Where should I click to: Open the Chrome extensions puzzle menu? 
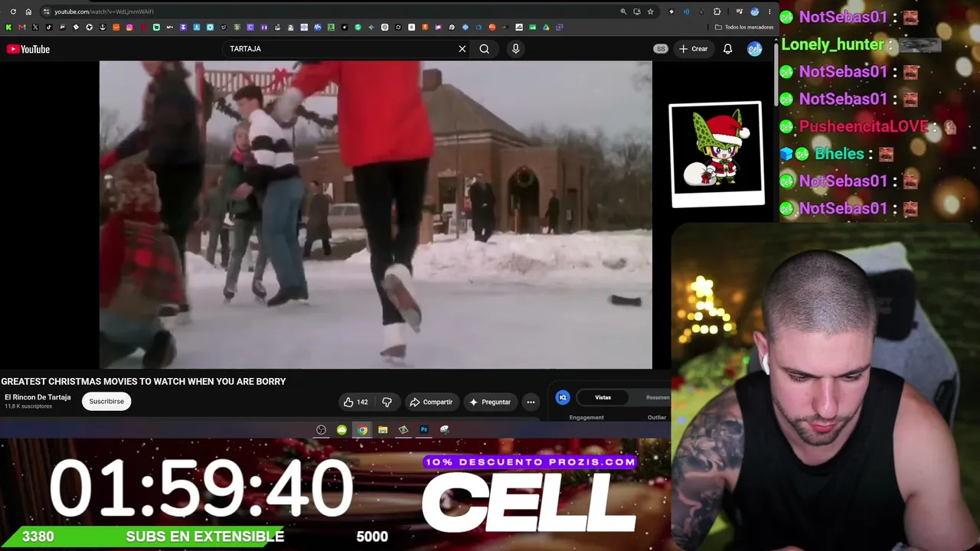pos(717,11)
